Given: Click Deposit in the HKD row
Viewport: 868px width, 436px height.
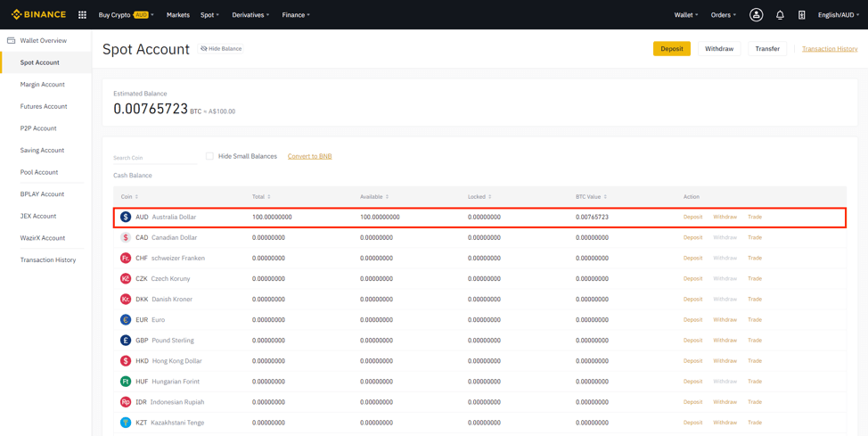Looking at the screenshot, I should pyautogui.click(x=692, y=360).
